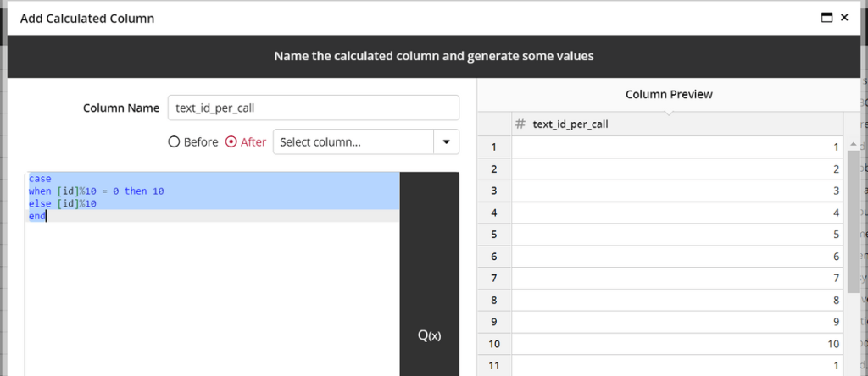Click the scroll up arrow in Column Preview
Viewport: 868px width, 376px height.
[853, 144]
